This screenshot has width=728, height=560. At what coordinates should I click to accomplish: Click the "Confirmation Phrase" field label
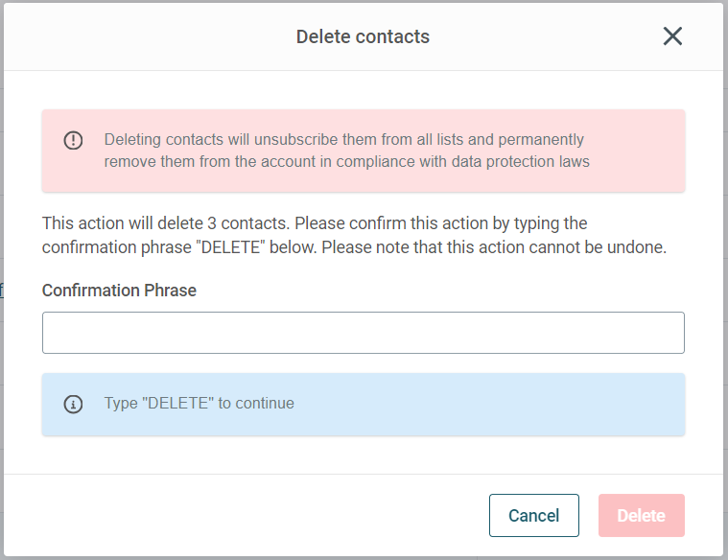pos(119,291)
